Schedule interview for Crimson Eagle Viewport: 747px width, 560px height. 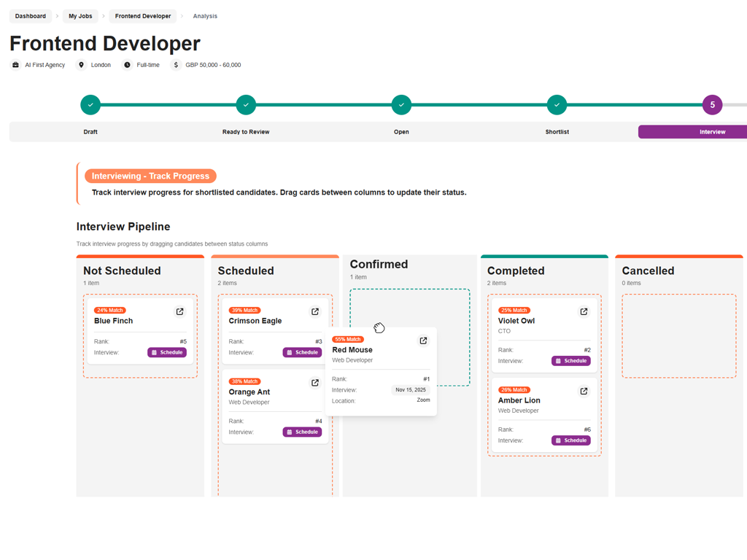302,352
